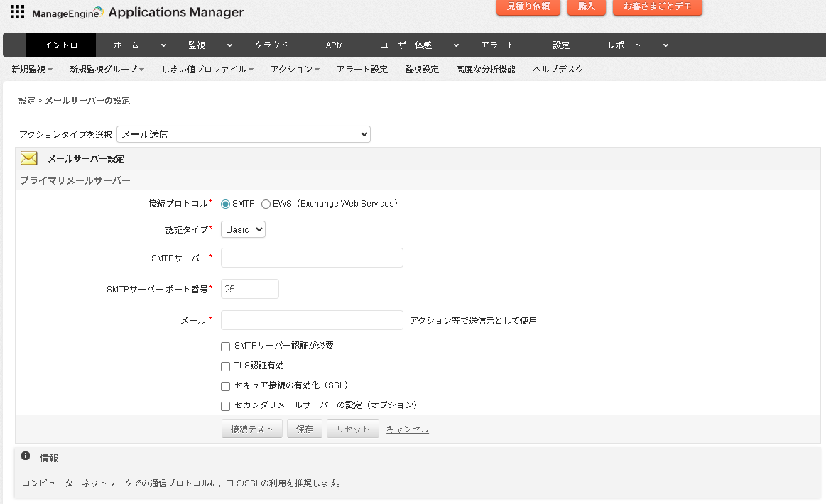Click inside the SMTPサーバー input field
The height and width of the screenshot is (504, 826).
tap(311, 257)
